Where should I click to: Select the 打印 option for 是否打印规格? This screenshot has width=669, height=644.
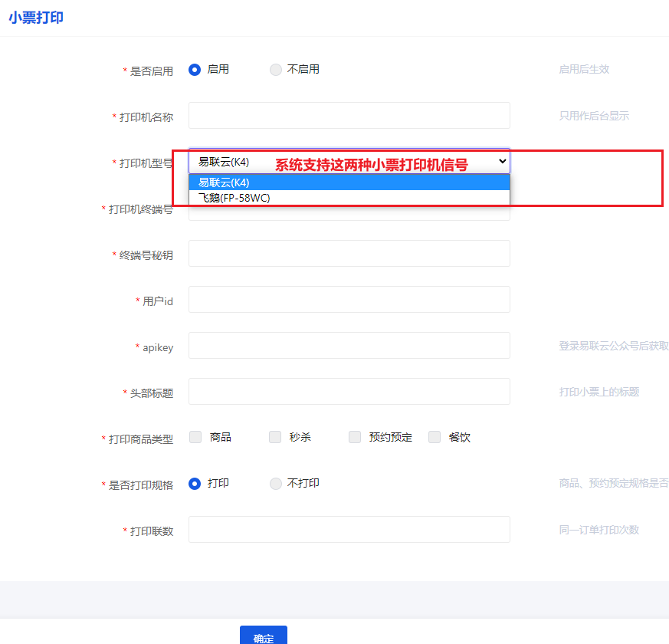pos(195,483)
